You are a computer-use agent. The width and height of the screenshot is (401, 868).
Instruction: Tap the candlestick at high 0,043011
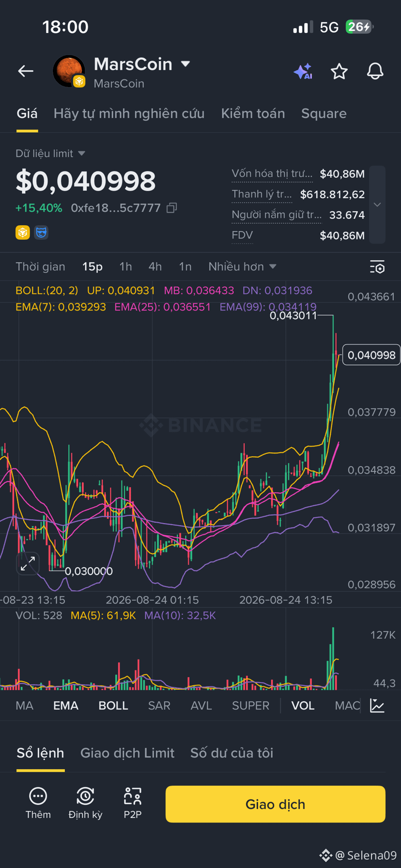[x=333, y=349]
